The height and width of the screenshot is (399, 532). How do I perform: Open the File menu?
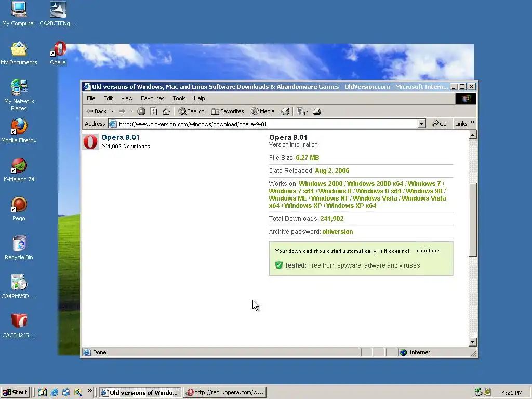coord(91,98)
